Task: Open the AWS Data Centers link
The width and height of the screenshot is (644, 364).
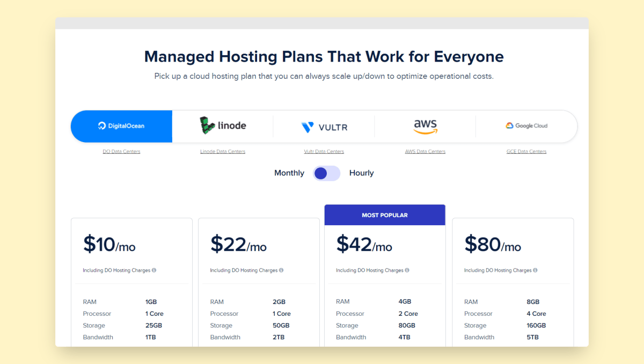Action: pos(425,152)
